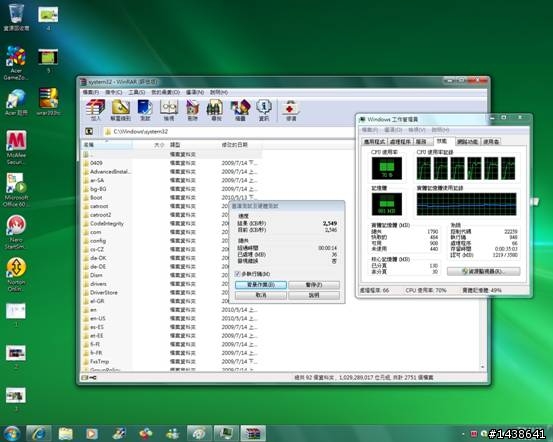Image resolution: width=553 pixels, height=442 pixels.
Task: Switch to WinRAR via its taskbar button
Action: point(253,434)
